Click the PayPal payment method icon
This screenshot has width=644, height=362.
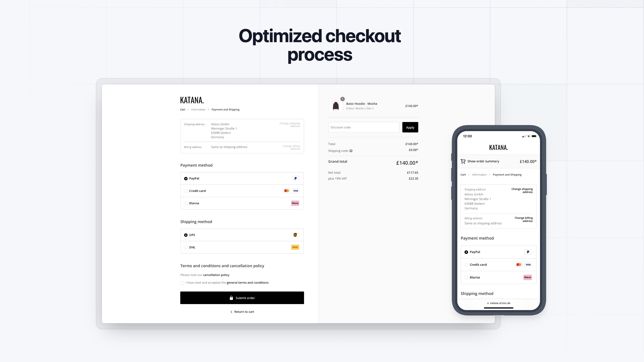pos(295,178)
